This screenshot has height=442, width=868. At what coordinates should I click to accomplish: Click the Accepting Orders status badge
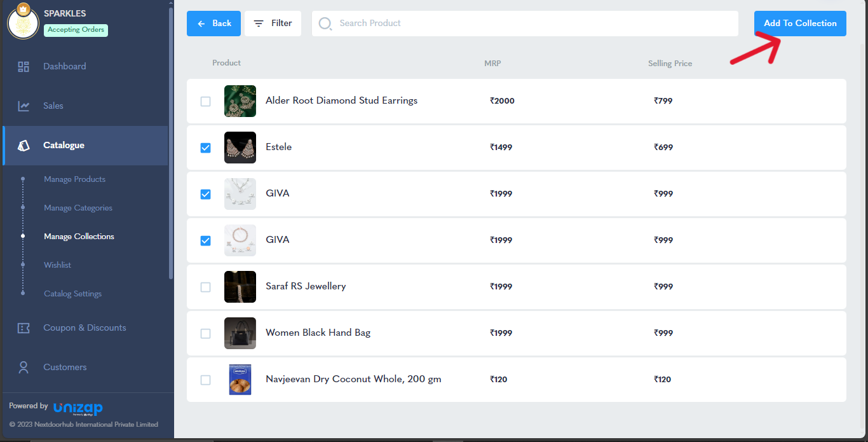point(76,30)
